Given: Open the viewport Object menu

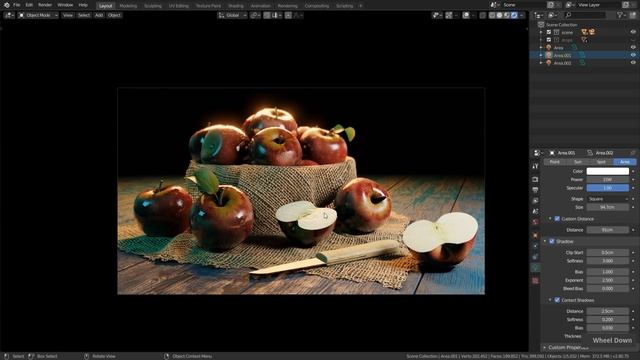Looking at the screenshot, I should click(x=114, y=15).
